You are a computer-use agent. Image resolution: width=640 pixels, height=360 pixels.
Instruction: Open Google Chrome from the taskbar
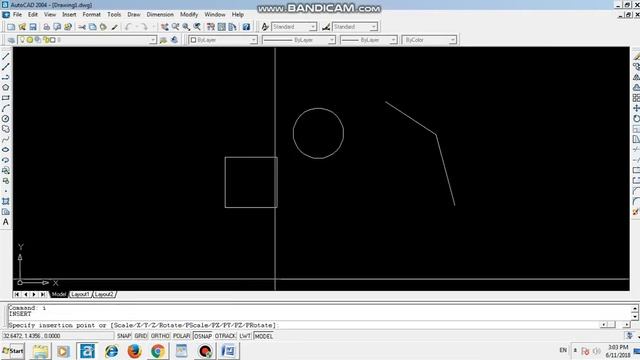(x=158, y=351)
